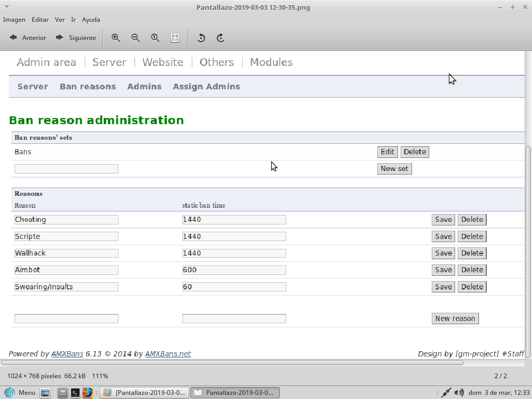Click the volume speaker tray icon
Image resolution: width=532 pixels, height=399 pixels.
tap(459, 393)
